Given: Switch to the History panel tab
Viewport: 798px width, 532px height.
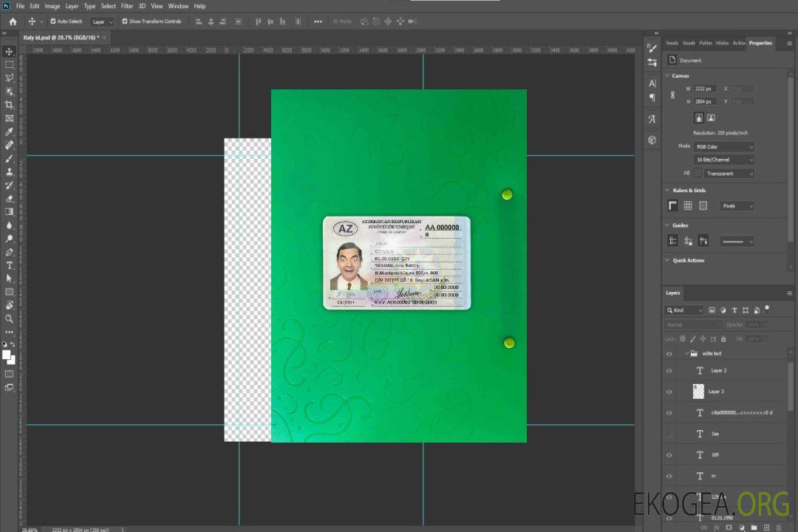Looking at the screenshot, I should (722, 43).
